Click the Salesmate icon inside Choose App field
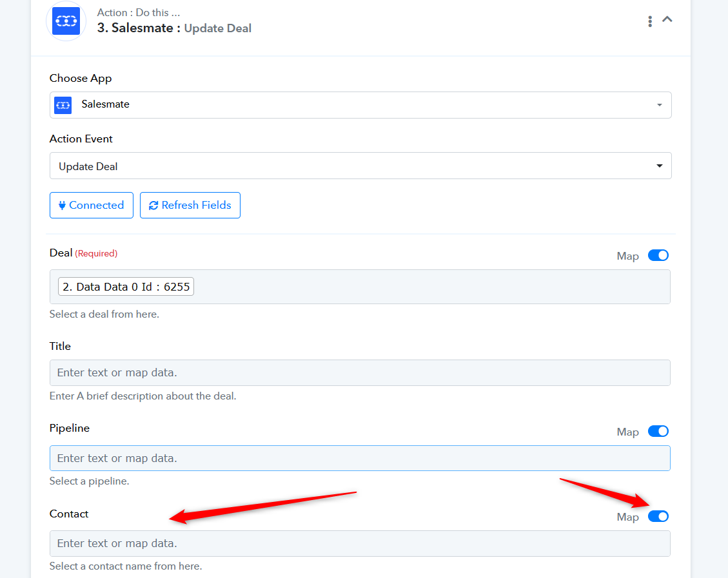The image size is (728, 578). [x=63, y=105]
